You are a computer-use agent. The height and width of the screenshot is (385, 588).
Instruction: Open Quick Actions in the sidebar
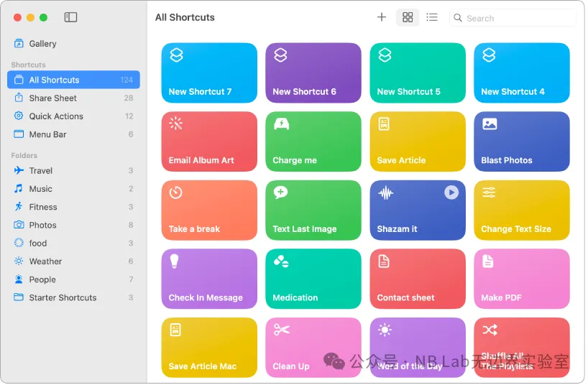pos(56,116)
